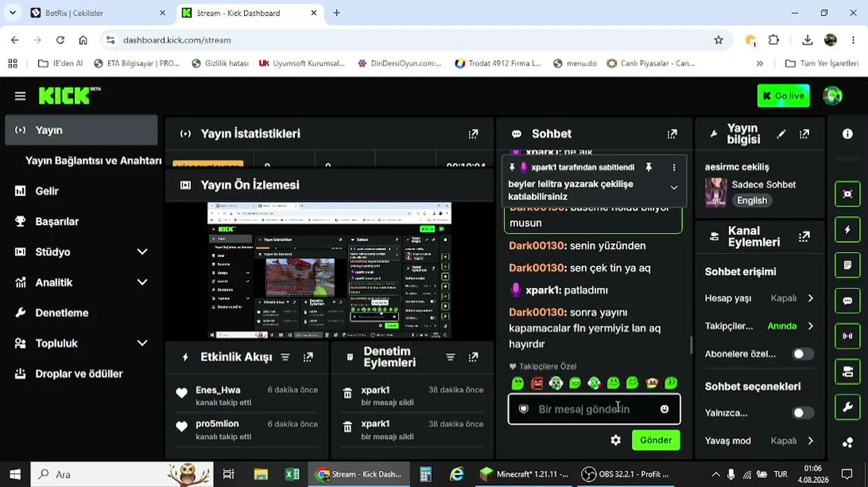Image resolution: width=868 pixels, height=487 pixels.
Task: Edit stream info with the pencil icon
Action: [x=781, y=134]
